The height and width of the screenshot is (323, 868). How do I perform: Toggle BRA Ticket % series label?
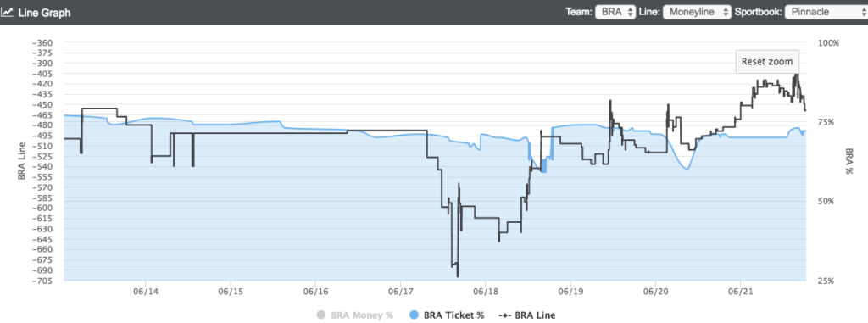click(x=454, y=315)
